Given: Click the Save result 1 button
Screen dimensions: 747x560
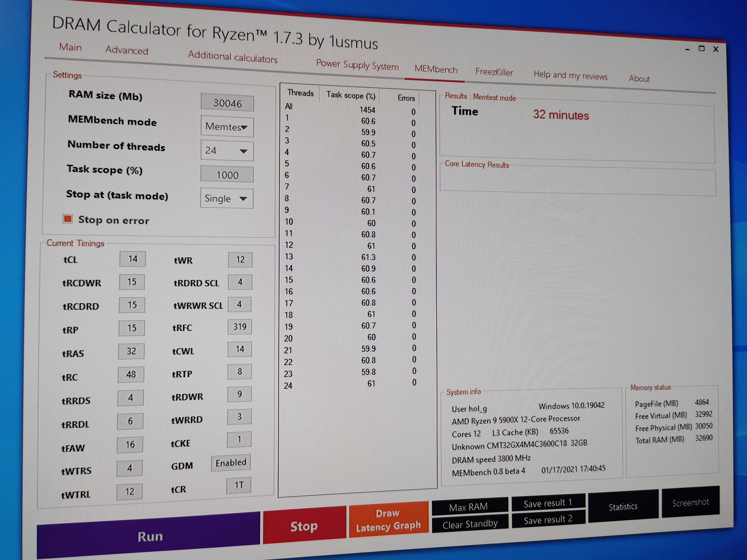Looking at the screenshot, I should (548, 503).
